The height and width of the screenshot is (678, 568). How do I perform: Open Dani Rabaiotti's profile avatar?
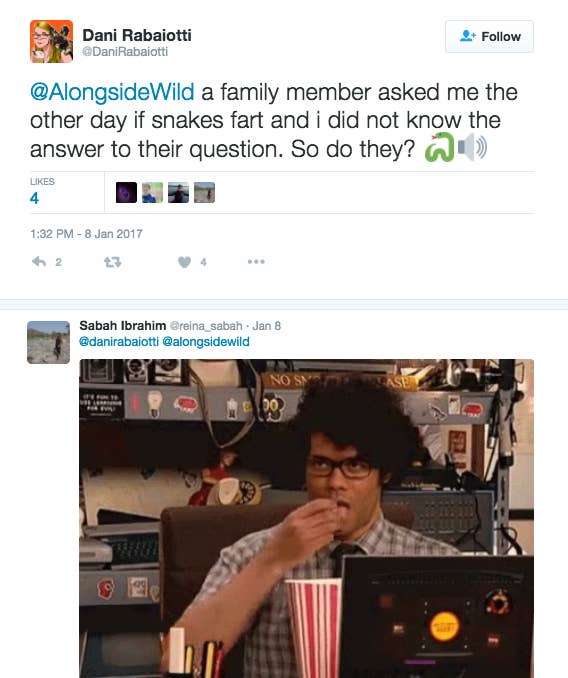(x=51, y=42)
